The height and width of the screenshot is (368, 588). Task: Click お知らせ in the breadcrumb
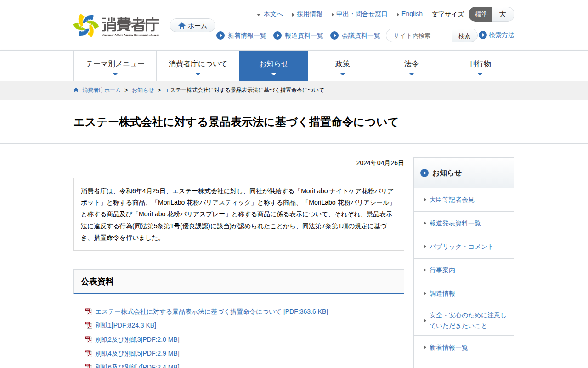143,90
